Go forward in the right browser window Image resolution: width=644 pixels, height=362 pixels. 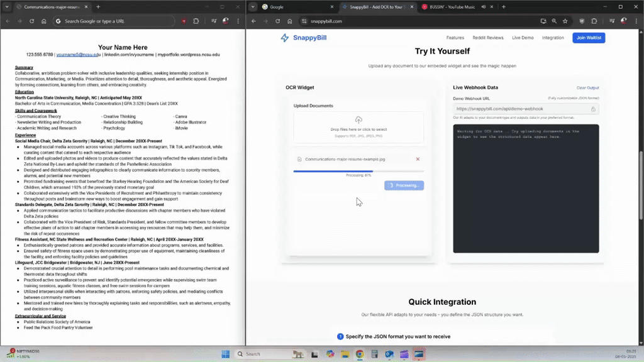(265, 21)
